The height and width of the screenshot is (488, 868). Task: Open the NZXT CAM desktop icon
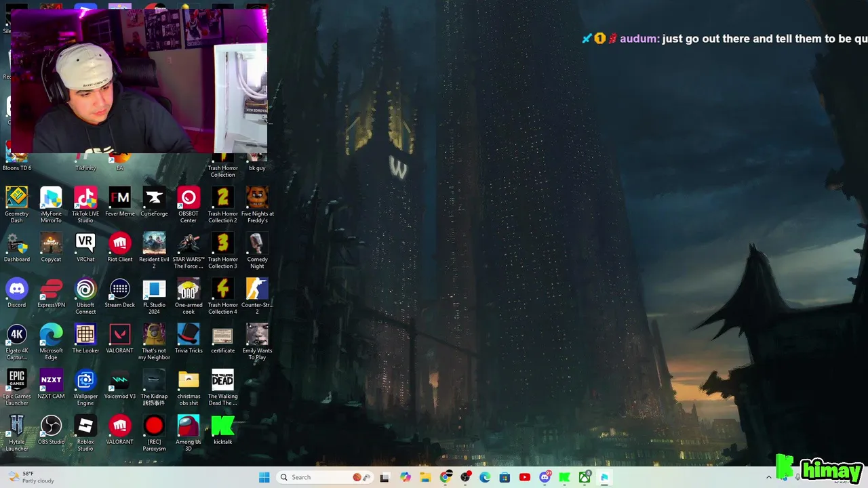(x=51, y=384)
